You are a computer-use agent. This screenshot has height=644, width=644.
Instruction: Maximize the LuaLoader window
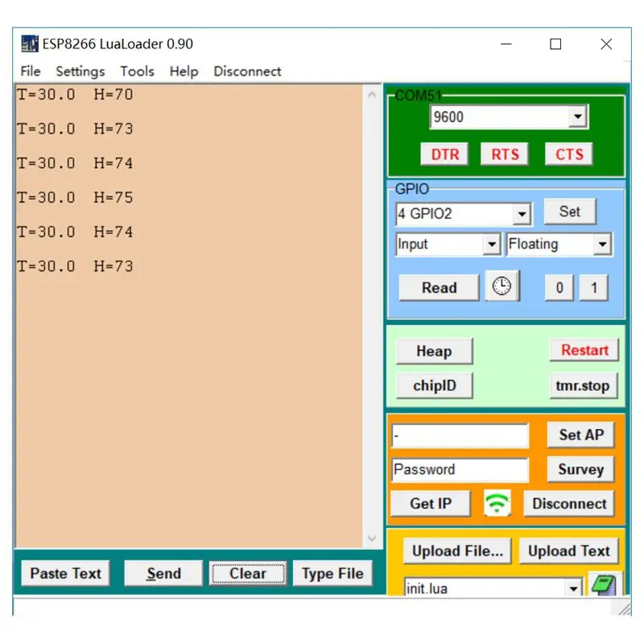555,43
